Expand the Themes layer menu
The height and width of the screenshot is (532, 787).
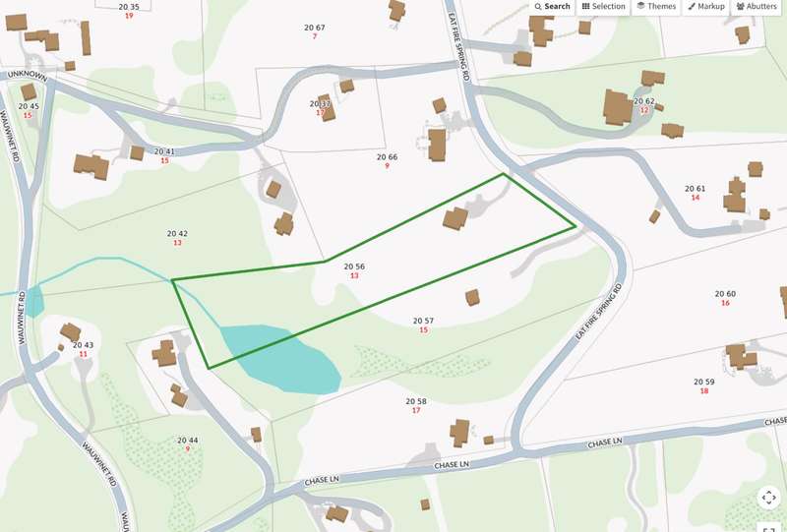point(656,7)
